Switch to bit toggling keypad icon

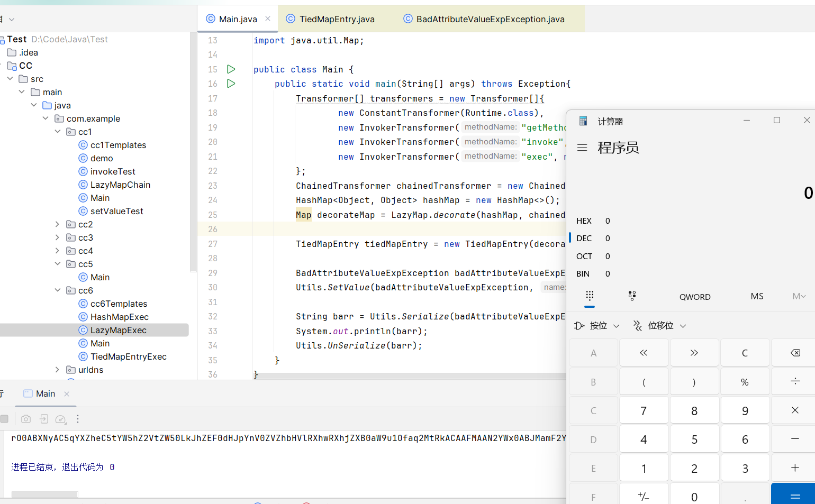coord(632,296)
